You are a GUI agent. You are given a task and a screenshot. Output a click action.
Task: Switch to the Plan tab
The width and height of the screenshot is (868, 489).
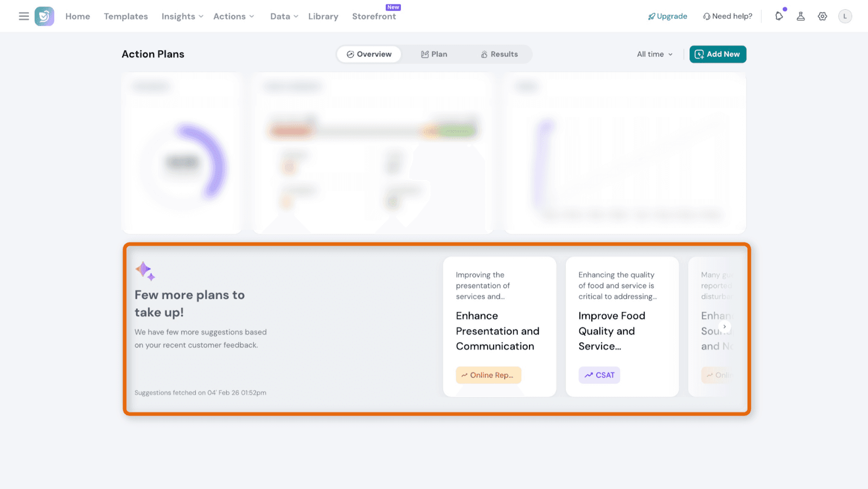coord(434,54)
